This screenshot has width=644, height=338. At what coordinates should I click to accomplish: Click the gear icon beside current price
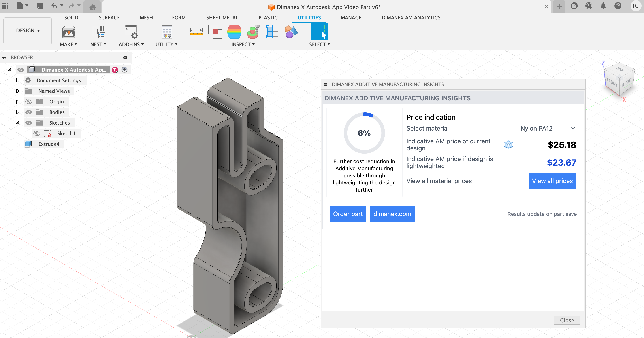pos(508,145)
